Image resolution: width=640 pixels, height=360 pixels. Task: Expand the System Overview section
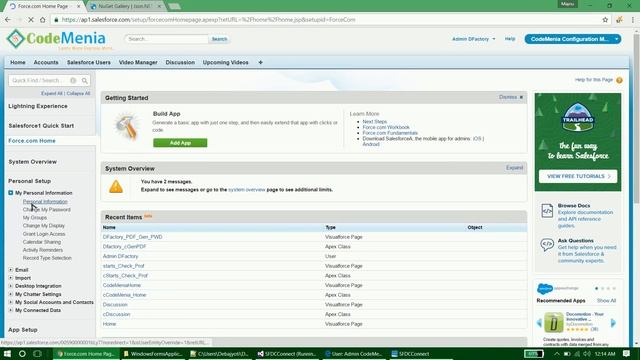pos(514,168)
